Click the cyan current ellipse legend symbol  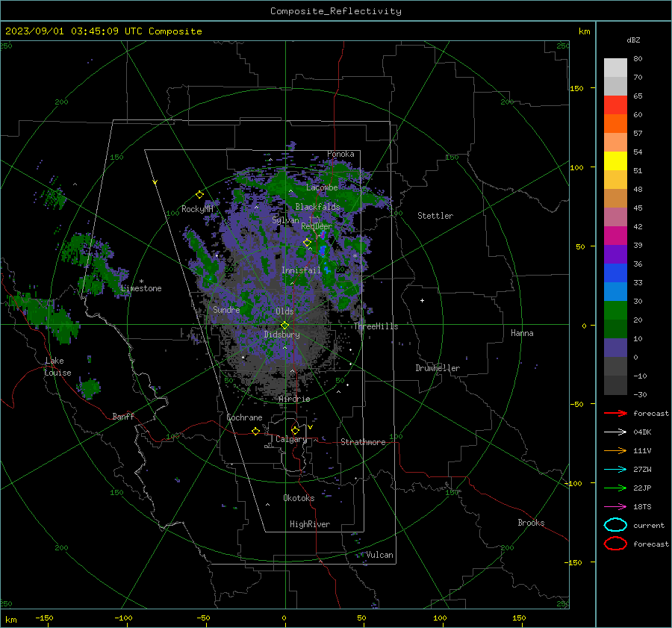pos(615,525)
